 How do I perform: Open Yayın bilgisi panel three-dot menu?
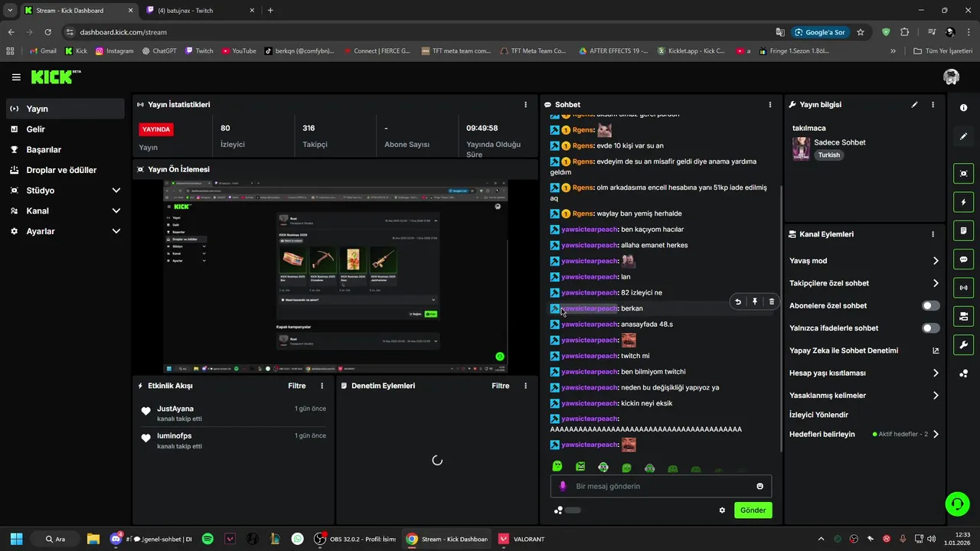click(933, 104)
